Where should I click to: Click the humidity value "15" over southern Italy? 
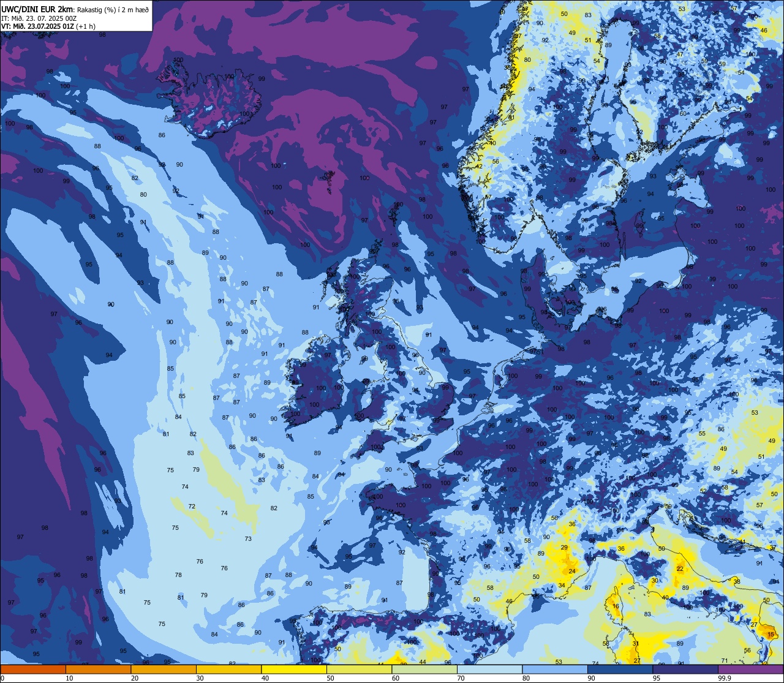(x=771, y=635)
